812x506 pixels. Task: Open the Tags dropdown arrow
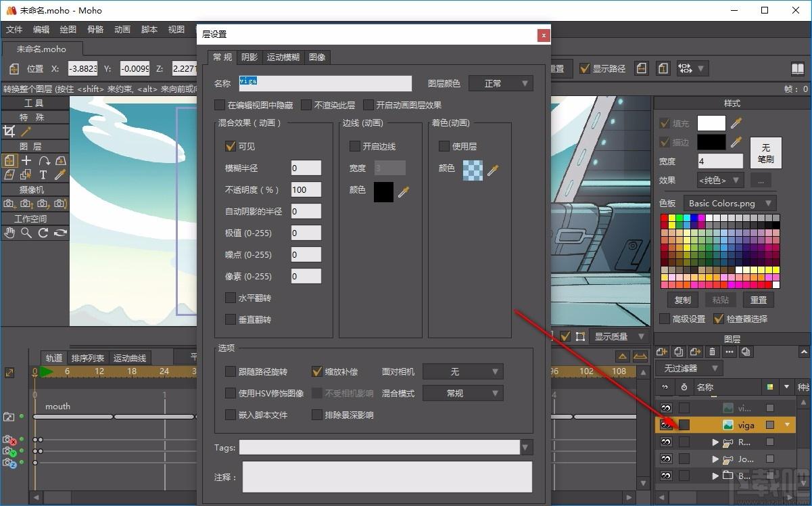tap(525, 447)
